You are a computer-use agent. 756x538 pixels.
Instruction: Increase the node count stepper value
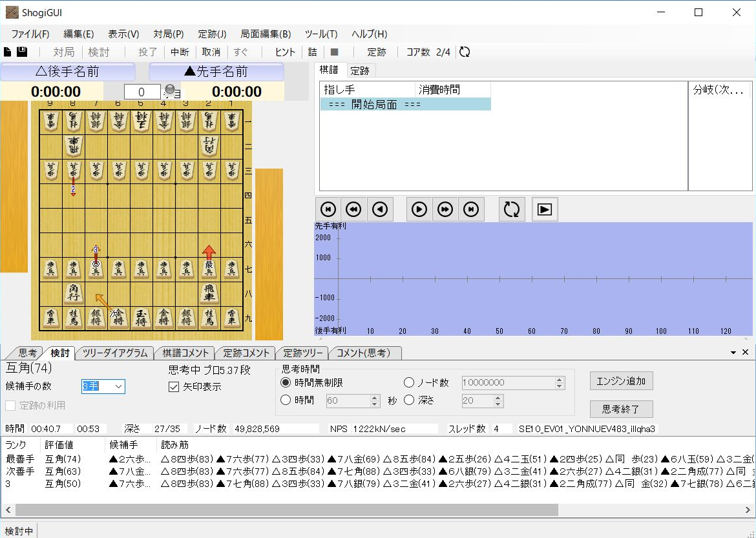pos(560,380)
